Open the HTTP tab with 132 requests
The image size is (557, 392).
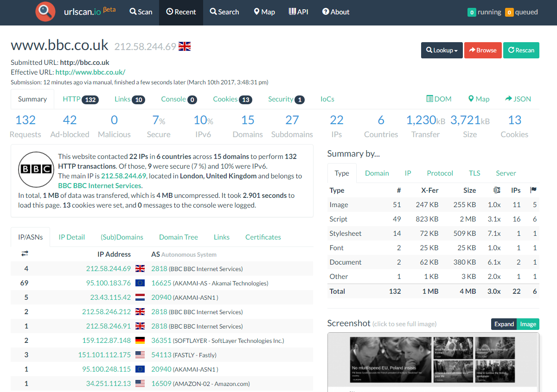click(80, 99)
